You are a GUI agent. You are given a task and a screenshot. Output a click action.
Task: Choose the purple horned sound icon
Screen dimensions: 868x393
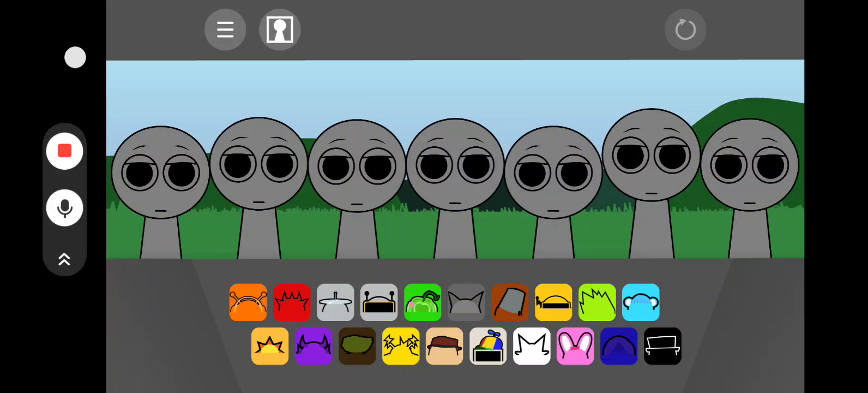(314, 346)
